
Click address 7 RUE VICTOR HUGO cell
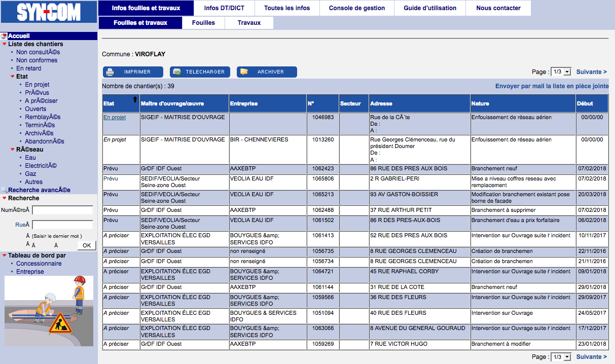(x=419, y=344)
